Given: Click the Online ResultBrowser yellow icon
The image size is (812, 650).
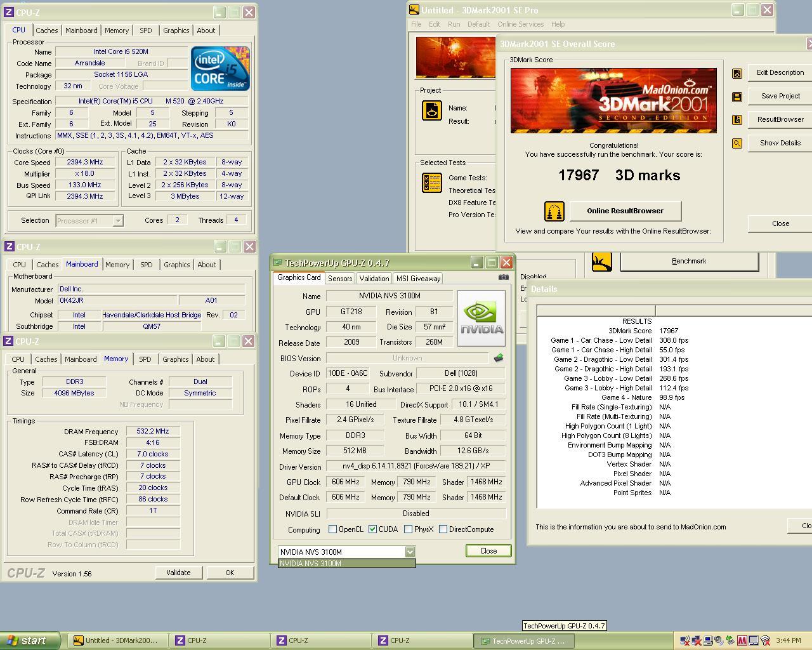Looking at the screenshot, I should (554, 211).
